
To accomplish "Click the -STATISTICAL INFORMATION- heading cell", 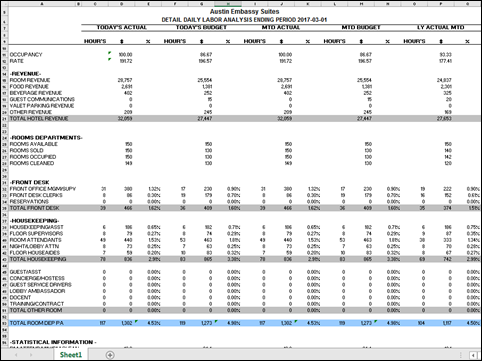I will click(x=53, y=342).
